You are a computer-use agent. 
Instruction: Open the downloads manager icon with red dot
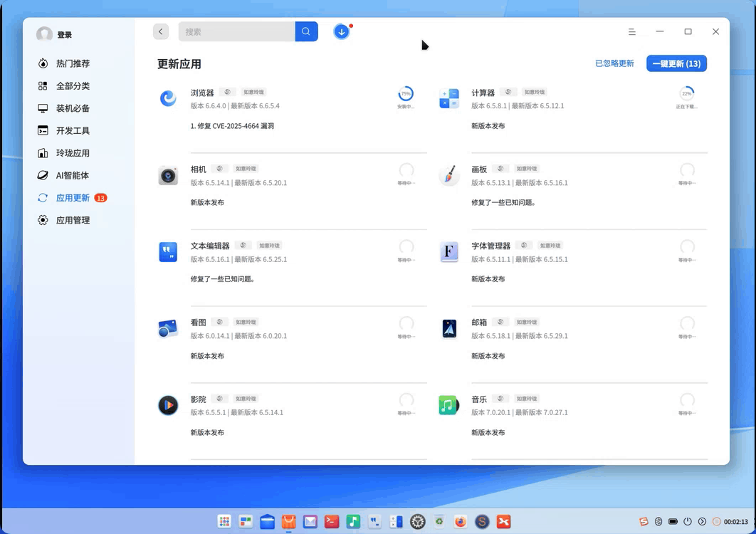coord(342,32)
